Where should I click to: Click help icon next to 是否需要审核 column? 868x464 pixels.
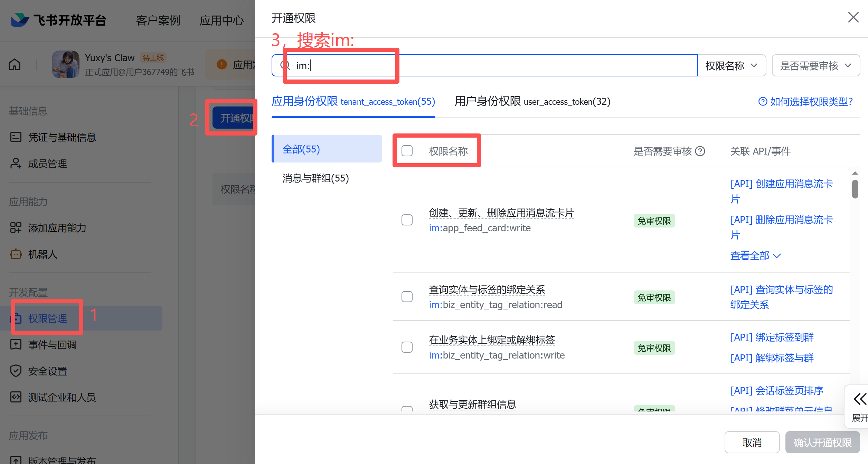click(x=700, y=151)
